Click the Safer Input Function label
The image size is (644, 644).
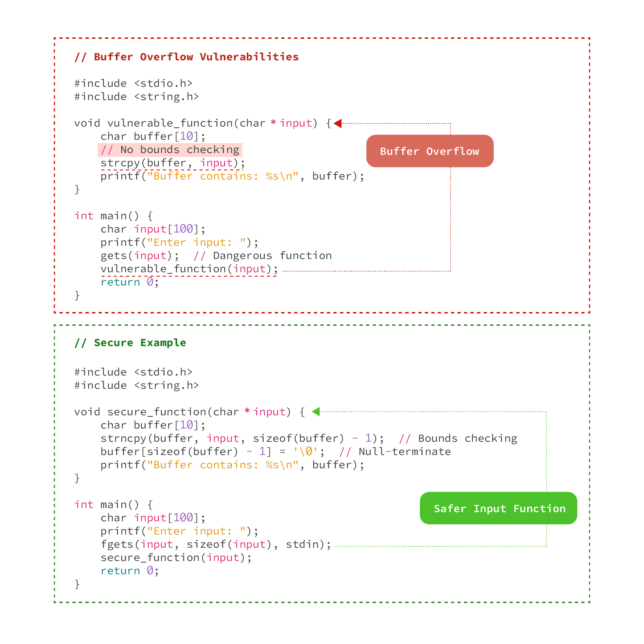(x=498, y=508)
